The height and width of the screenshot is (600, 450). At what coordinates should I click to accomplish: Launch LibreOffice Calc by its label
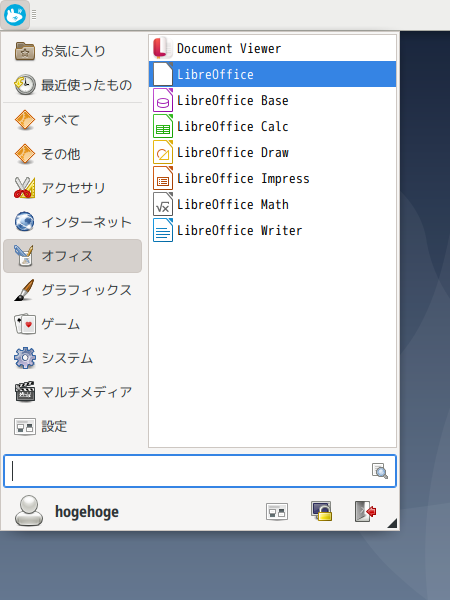[x=233, y=127]
